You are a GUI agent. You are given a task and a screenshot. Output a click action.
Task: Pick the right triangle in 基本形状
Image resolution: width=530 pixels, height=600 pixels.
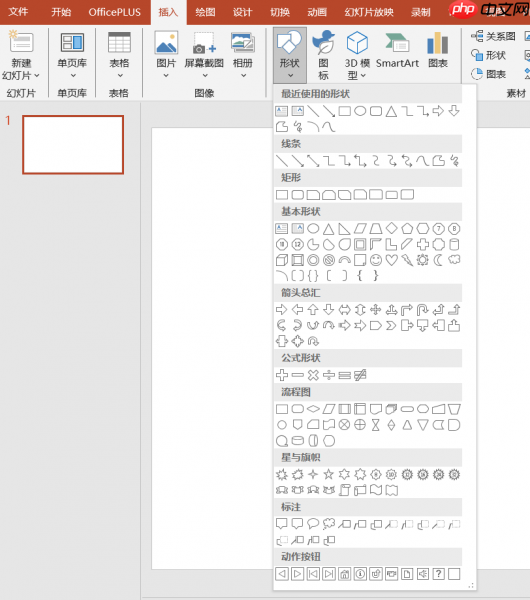coord(344,229)
